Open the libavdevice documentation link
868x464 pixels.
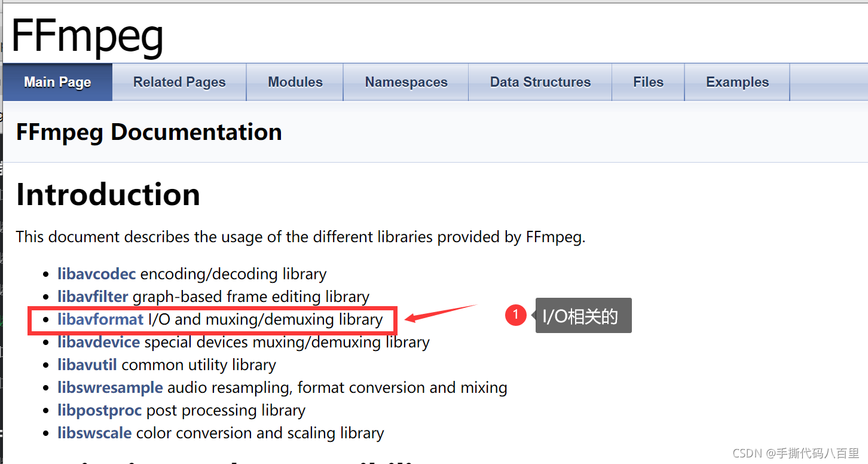click(99, 342)
